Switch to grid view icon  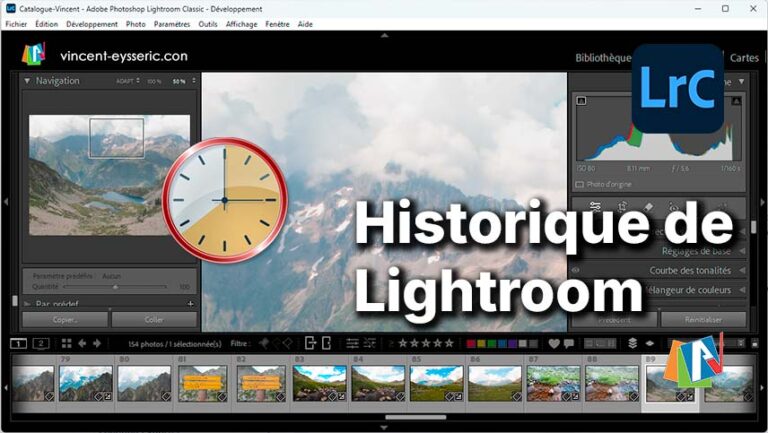coord(67,344)
